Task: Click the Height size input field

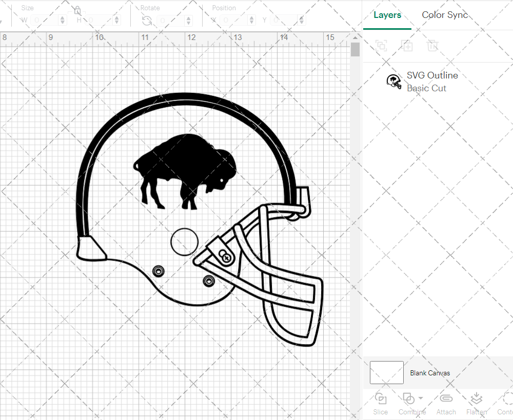Action: pos(100,21)
